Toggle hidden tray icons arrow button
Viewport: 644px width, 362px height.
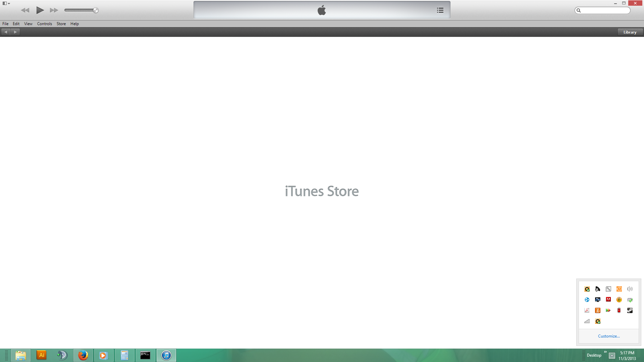pos(612,356)
